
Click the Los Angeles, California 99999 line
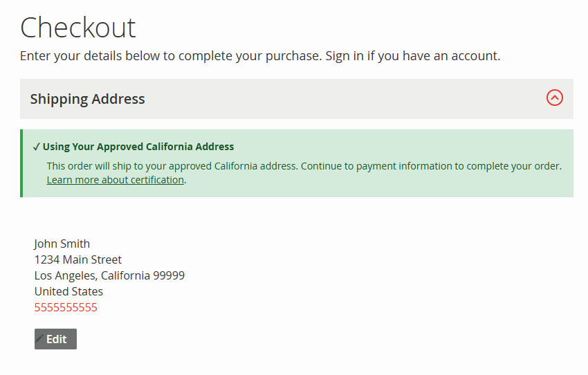109,275
